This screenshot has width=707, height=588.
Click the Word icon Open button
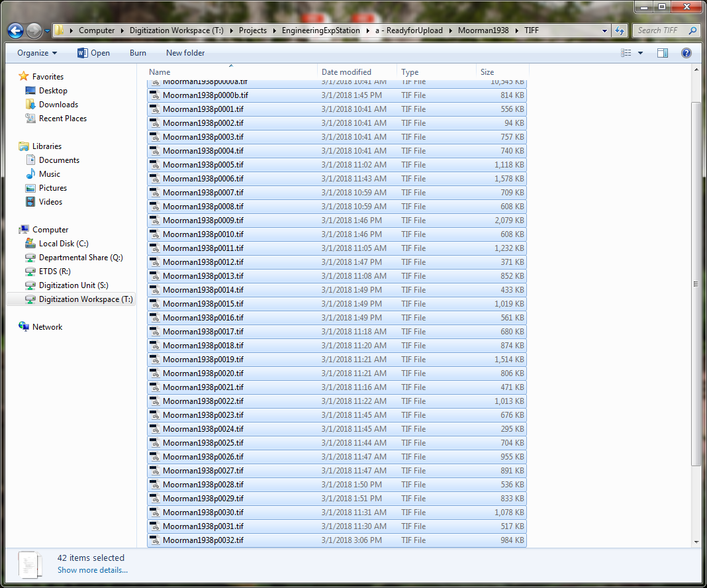[93, 53]
